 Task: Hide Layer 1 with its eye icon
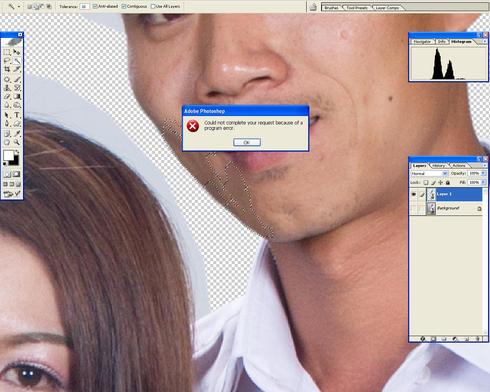[414, 194]
